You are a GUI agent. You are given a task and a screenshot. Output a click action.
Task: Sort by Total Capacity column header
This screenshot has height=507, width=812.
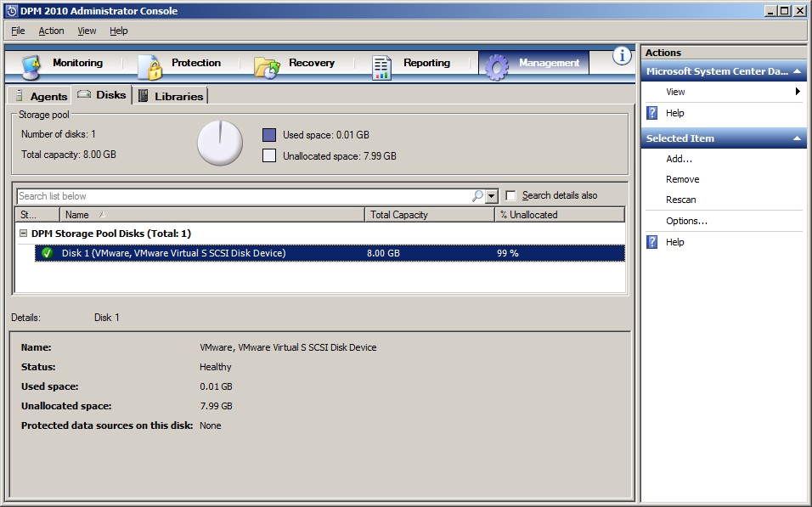click(430, 214)
